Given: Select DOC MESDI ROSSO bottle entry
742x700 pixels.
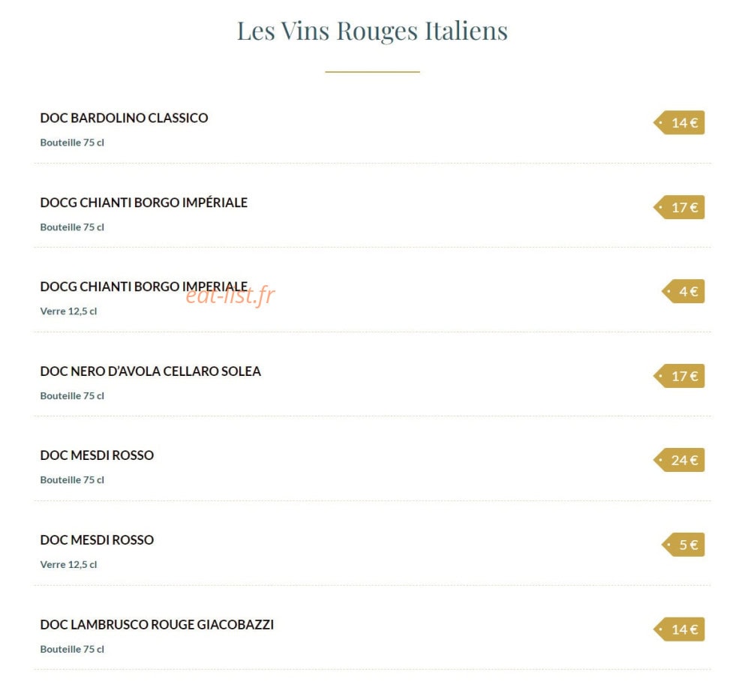Looking at the screenshot, I should click(x=97, y=455).
